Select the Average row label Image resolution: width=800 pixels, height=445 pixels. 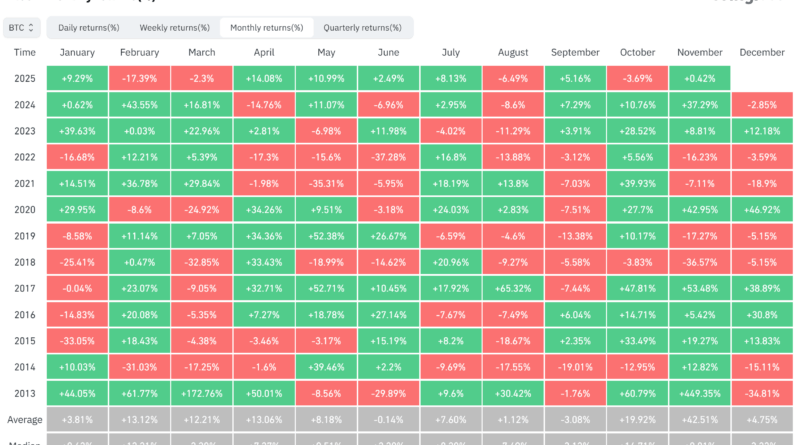tap(25, 418)
